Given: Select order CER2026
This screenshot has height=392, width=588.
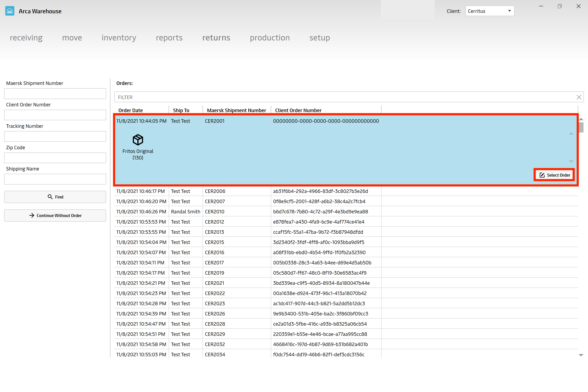Looking at the screenshot, I should [346, 314].
